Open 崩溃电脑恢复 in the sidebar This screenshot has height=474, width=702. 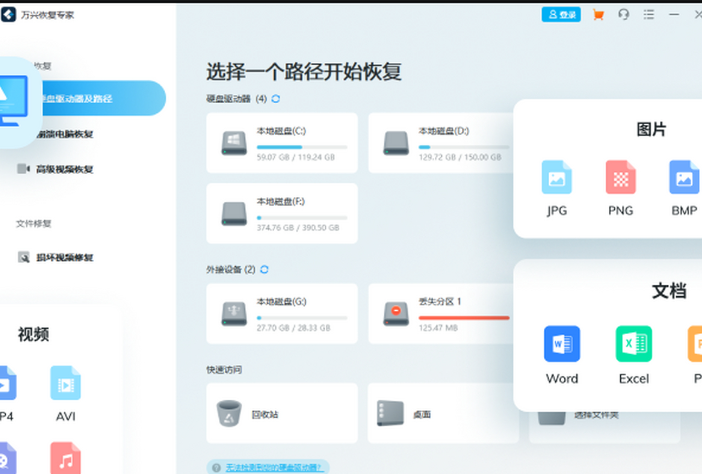pyautogui.click(x=65, y=134)
